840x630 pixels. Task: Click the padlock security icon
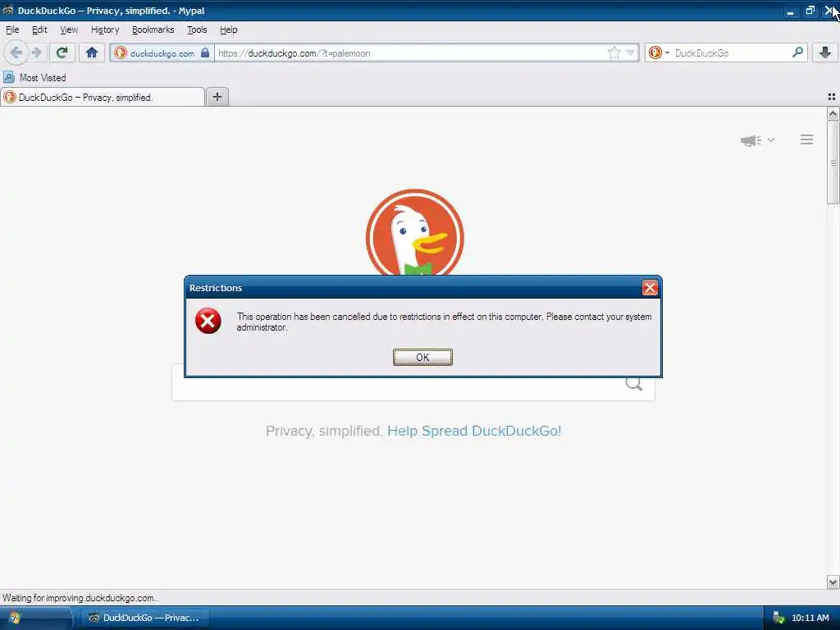tap(204, 52)
